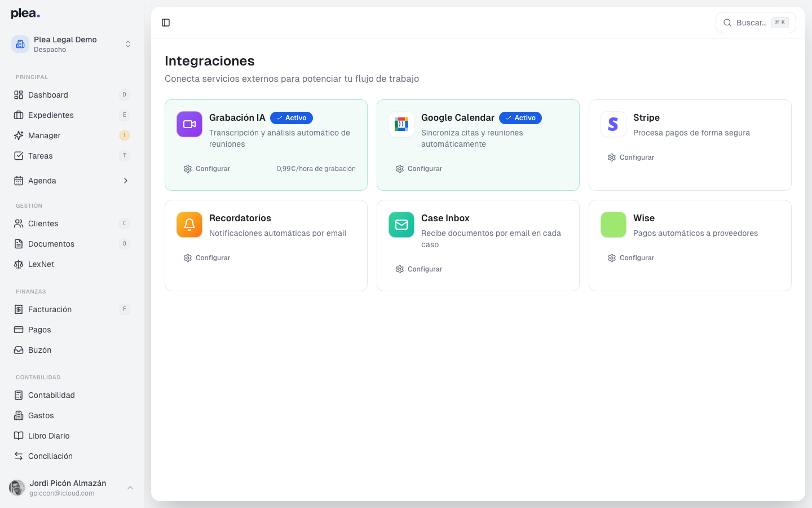Click the Activo badge on Grabación IA
Image resolution: width=812 pixels, height=508 pixels.
292,118
